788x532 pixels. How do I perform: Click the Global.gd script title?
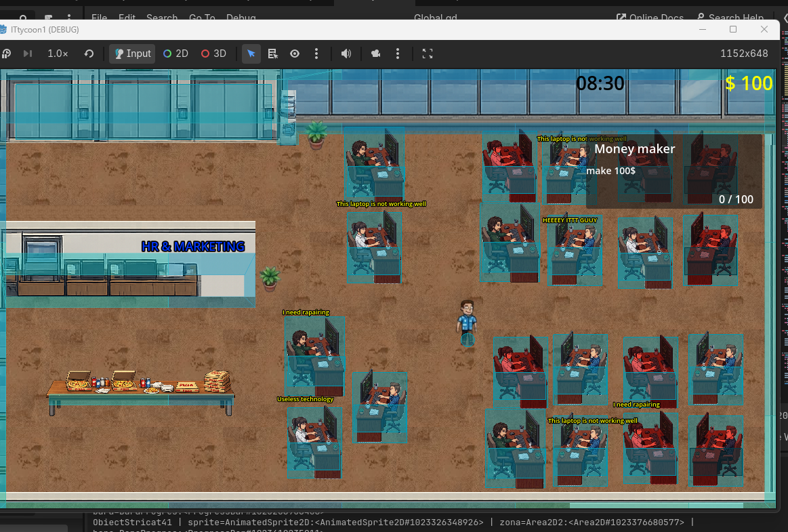[435, 18]
